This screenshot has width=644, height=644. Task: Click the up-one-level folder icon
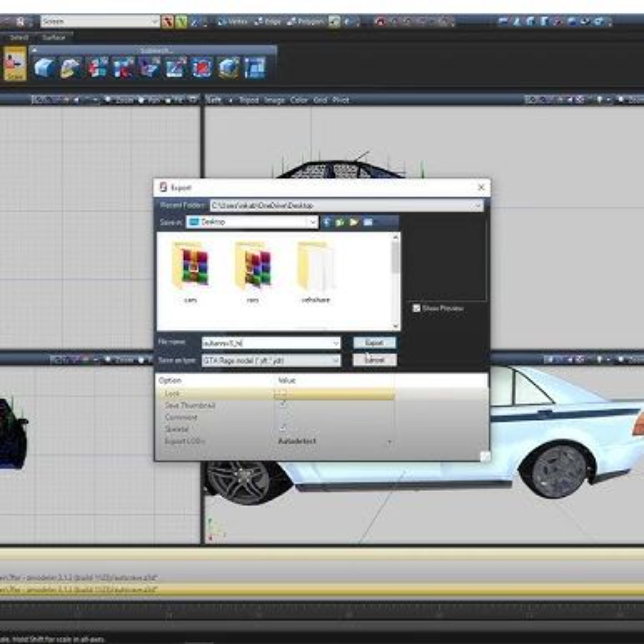coord(340,222)
